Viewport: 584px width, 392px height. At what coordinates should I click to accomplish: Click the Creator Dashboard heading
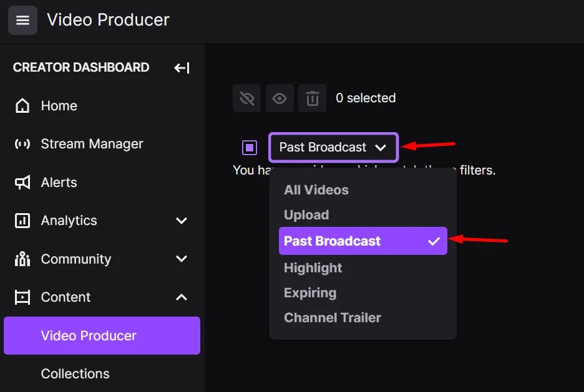point(81,67)
